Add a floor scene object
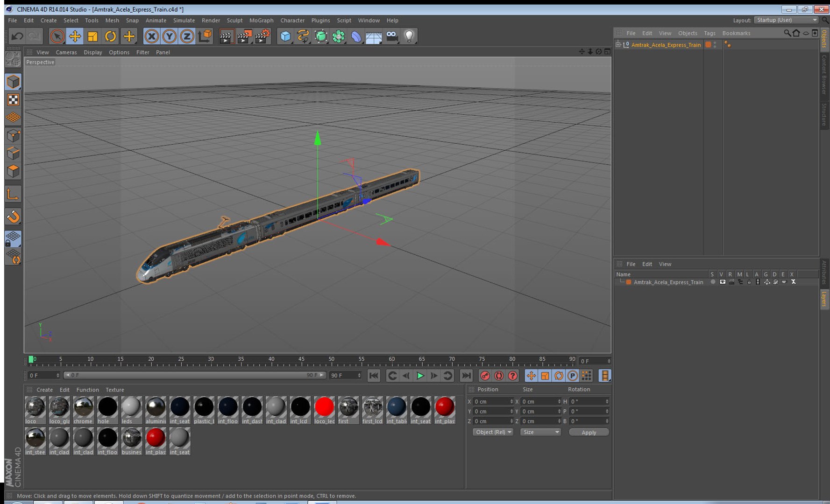The width and height of the screenshot is (830, 504). pyautogui.click(x=374, y=36)
